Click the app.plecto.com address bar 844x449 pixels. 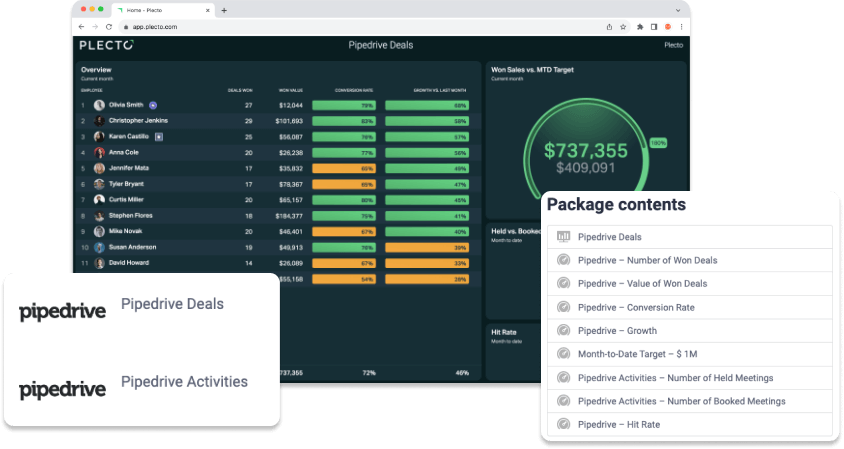[361, 27]
